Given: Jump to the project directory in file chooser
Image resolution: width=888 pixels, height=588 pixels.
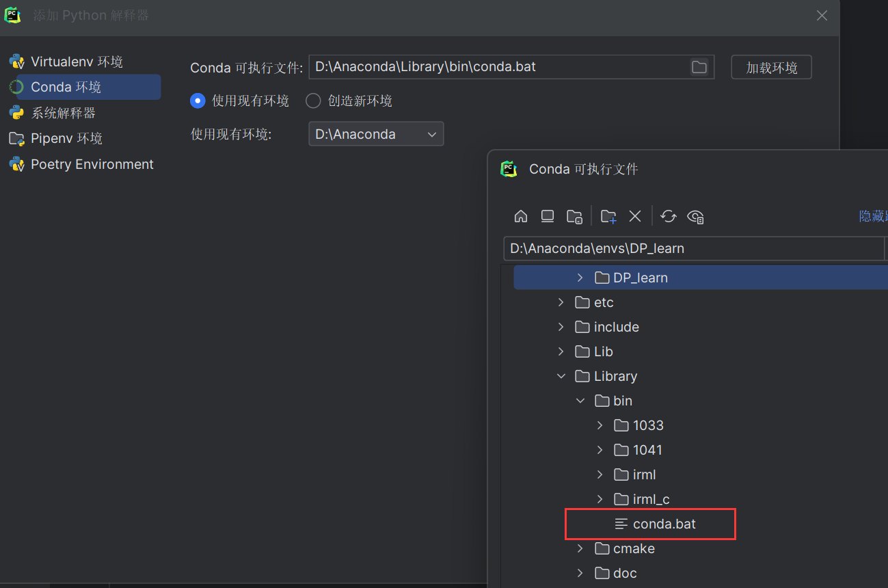Looking at the screenshot, I should click(574, 217).
